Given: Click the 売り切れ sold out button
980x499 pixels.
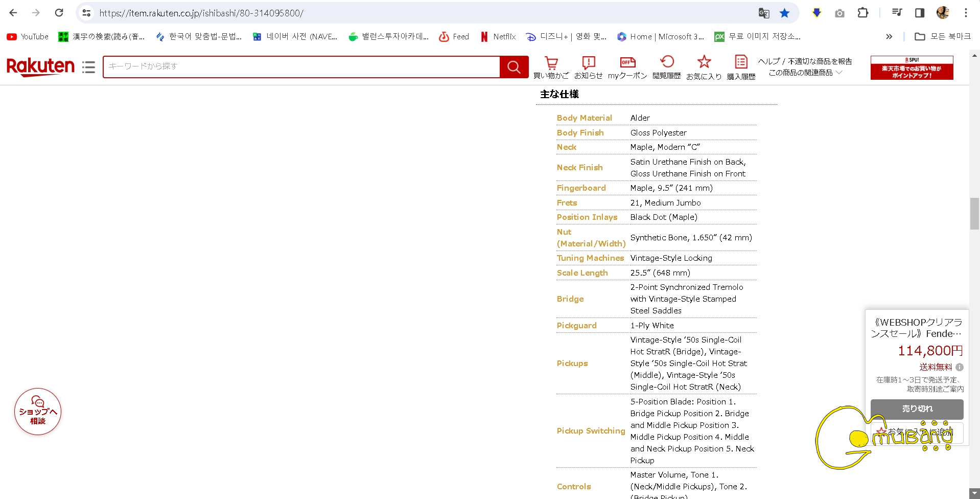Looking at the screenshot, I should pyautogui.click(x=917, y=409).
